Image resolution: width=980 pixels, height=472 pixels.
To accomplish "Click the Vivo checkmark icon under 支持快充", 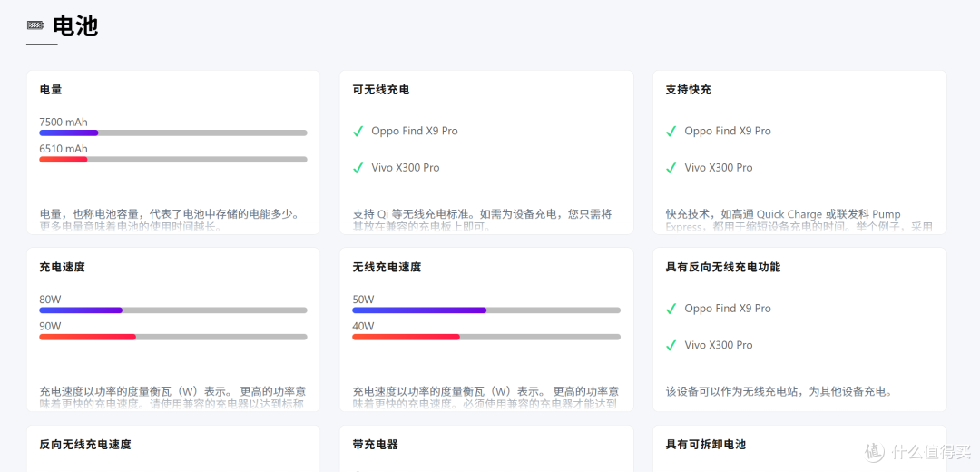I will click(671, 168).
